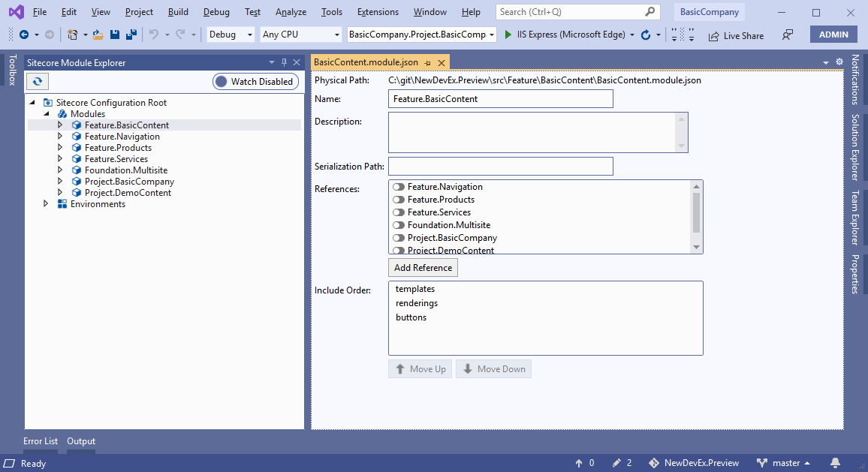Select the Save All icon in the toolbar
Screen dimensions: 868x472
[x=131, y=35]
